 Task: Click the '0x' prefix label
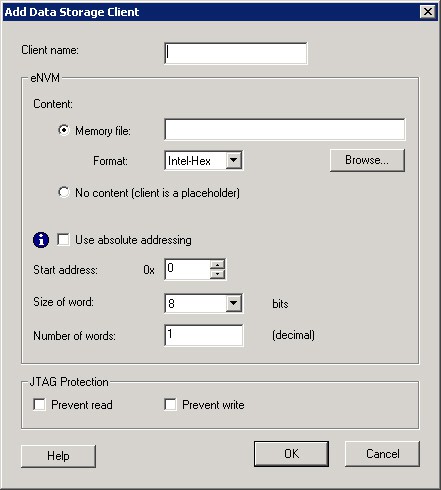click(149, 270)
